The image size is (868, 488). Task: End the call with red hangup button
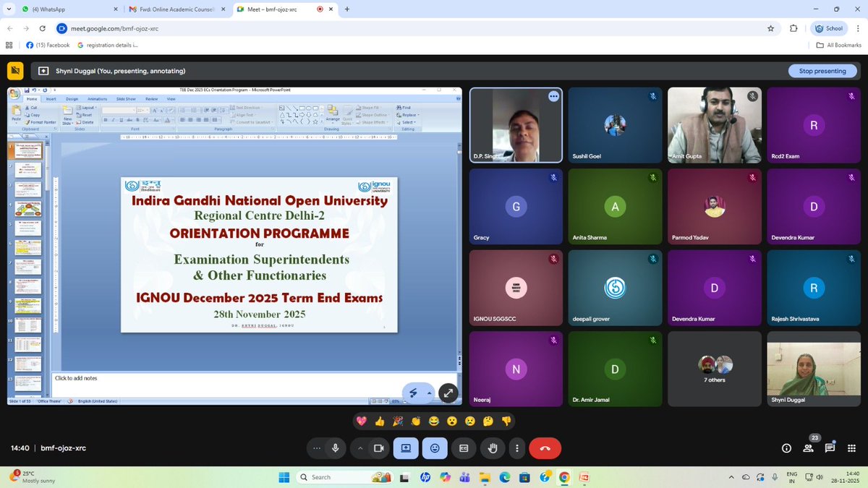coord(545,448)
